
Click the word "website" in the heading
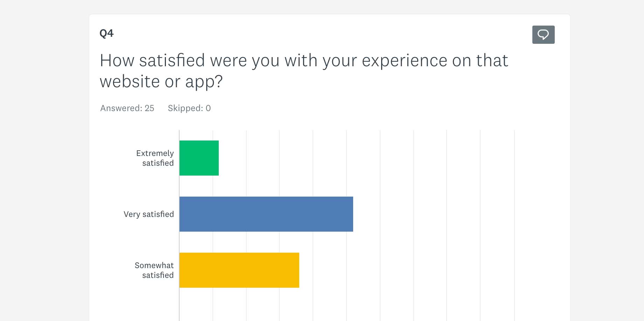pos(130,82)
